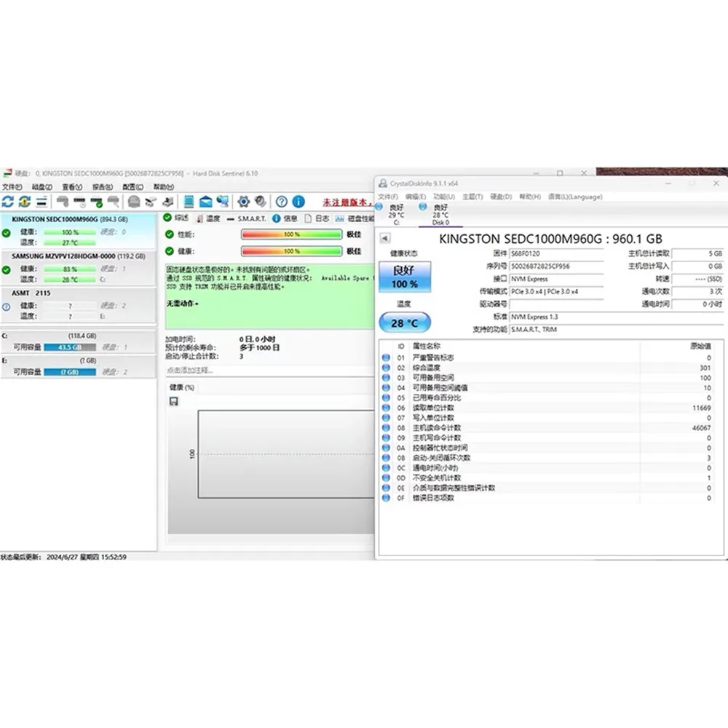Click the 属性名称 column header
This screenshot has width=728, height=728.
click(x=426, y=347)
